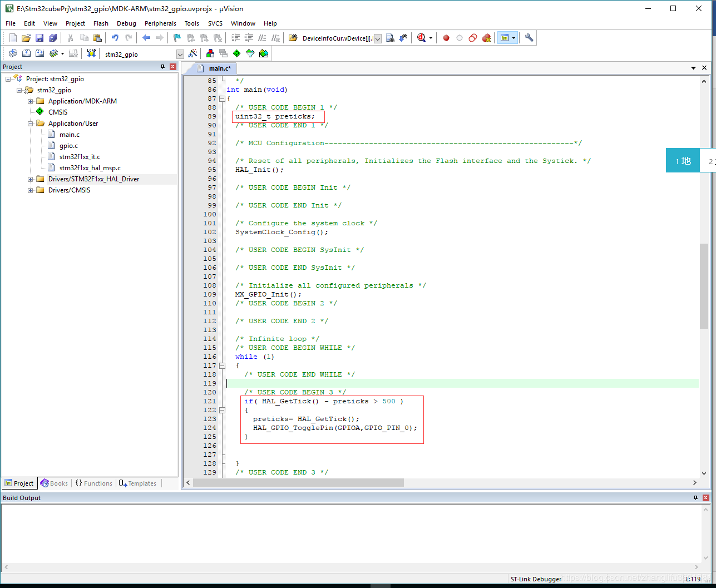This screenshot has width=716, height=588.
Task: Toggle auto-hide pin on Project panel
Action: pyautogui.click(x=162, y=67)
